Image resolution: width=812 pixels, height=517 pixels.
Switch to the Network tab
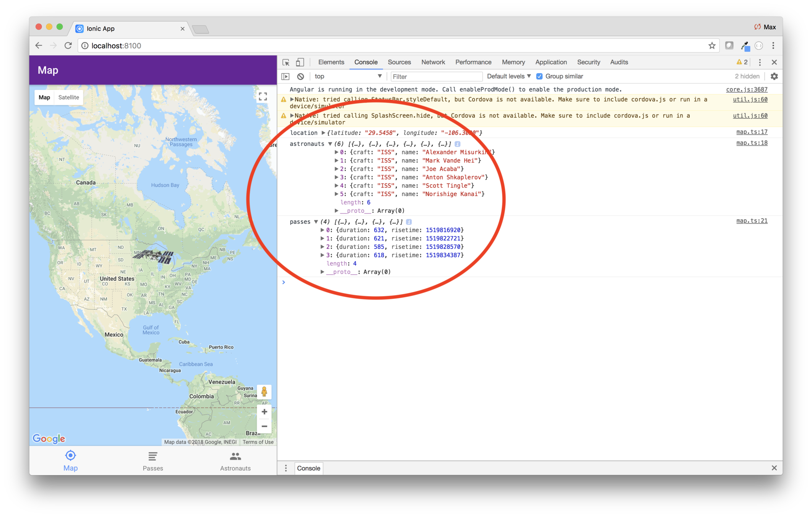433,62
